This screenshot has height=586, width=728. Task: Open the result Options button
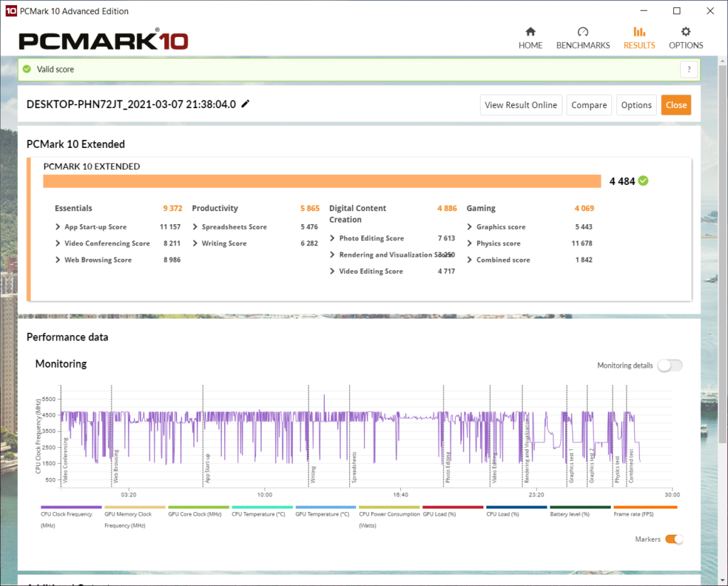636,105
